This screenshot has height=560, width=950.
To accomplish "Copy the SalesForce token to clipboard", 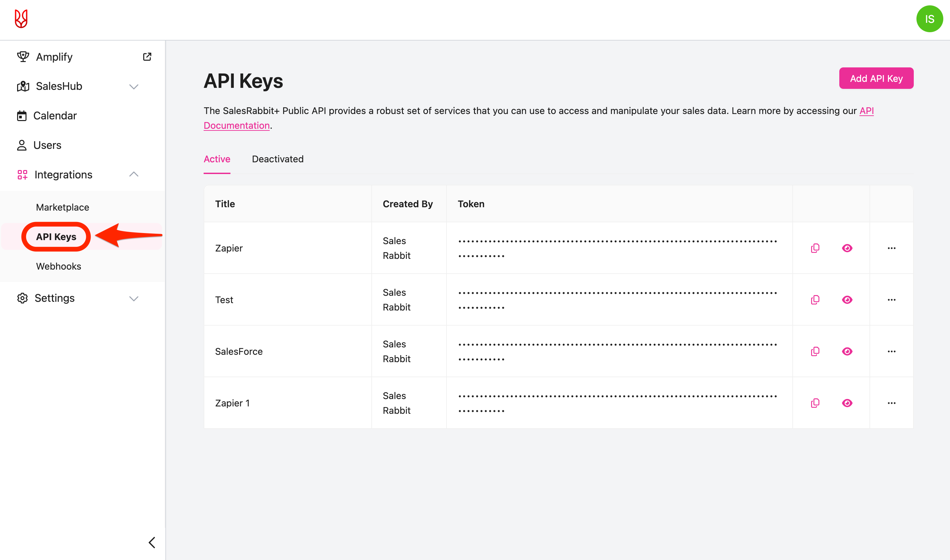I will tap(815, 351).
